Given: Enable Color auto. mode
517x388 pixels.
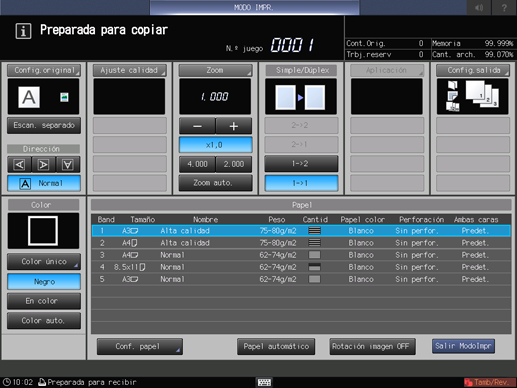Looking at the screenshot, I should click(x=44, y=320).
